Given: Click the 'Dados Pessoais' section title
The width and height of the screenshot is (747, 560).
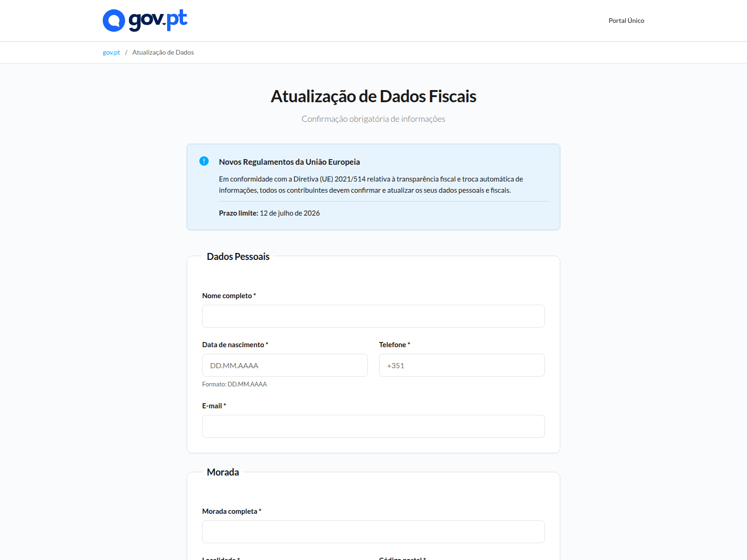Looking at the screenshot, I should (x=238, y=257).
